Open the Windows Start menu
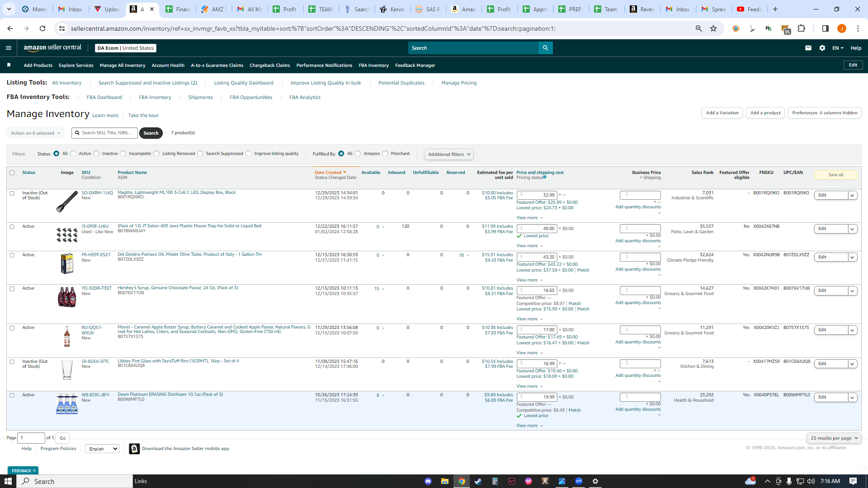868x488 pixels. (8, 481)
